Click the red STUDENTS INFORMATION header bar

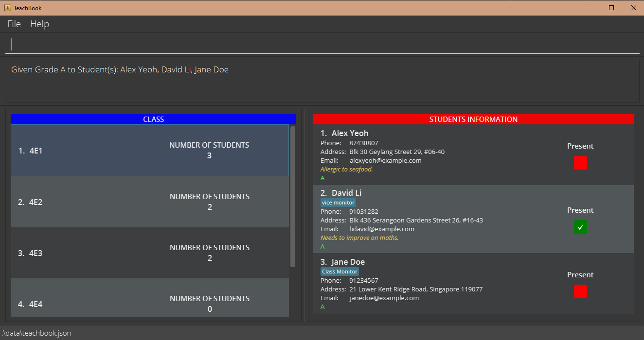[x=473, y=119]
